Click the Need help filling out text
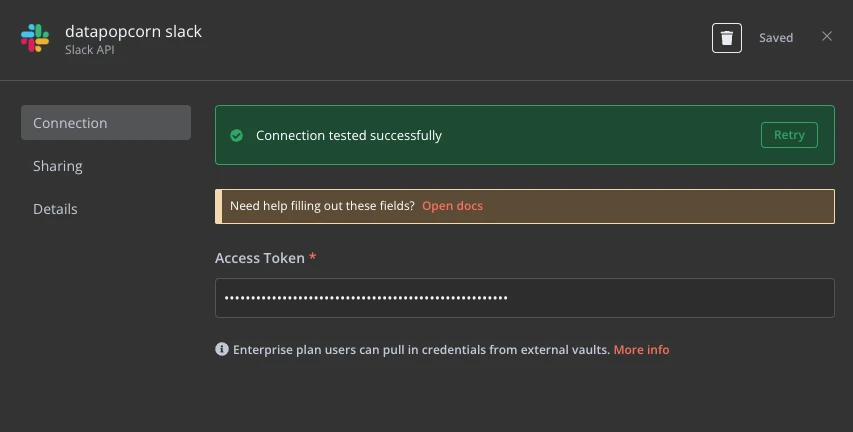853x432 pixels. [322, 206]
